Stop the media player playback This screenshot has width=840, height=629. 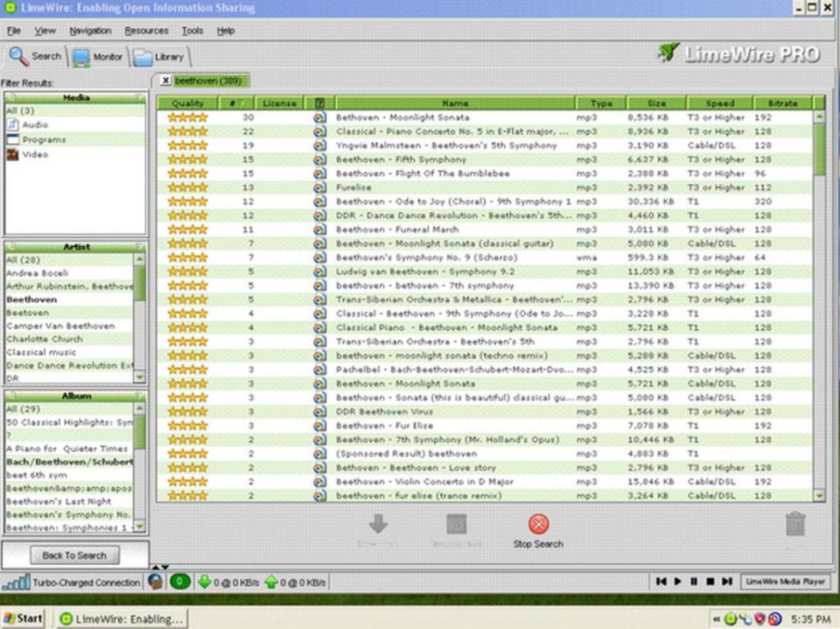coord(710,581)
